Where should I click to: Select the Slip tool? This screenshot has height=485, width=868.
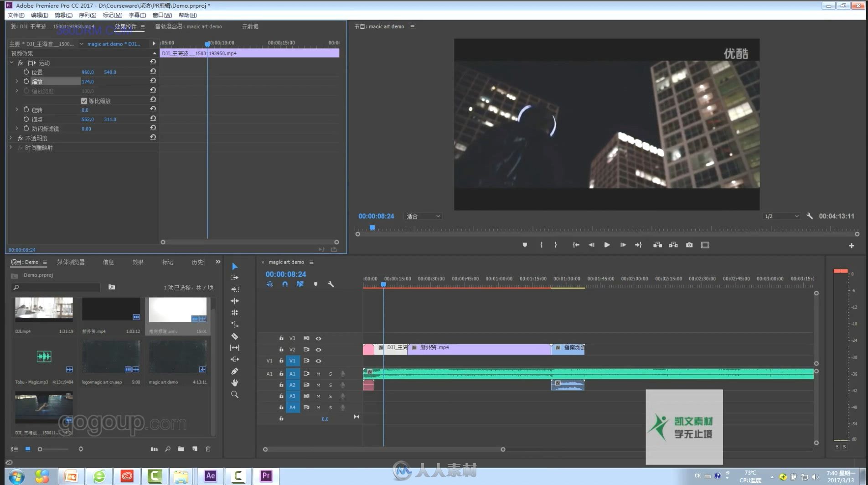tap(235, 348)
